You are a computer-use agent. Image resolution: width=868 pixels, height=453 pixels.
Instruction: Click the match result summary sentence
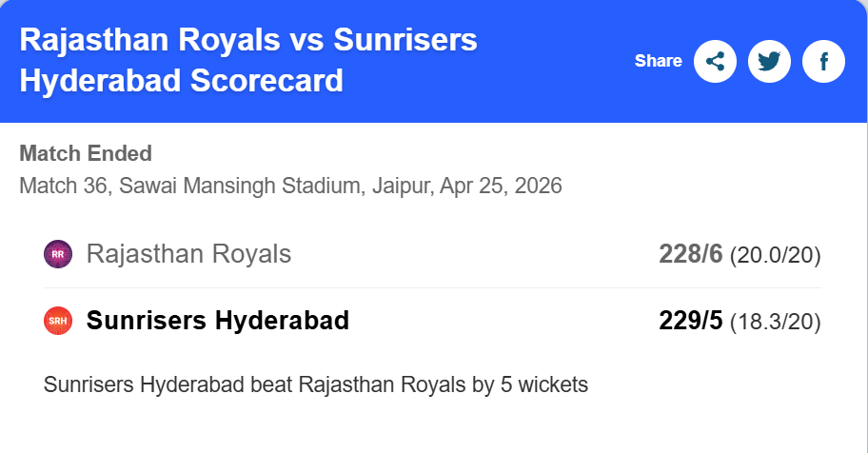pos(316,385)
